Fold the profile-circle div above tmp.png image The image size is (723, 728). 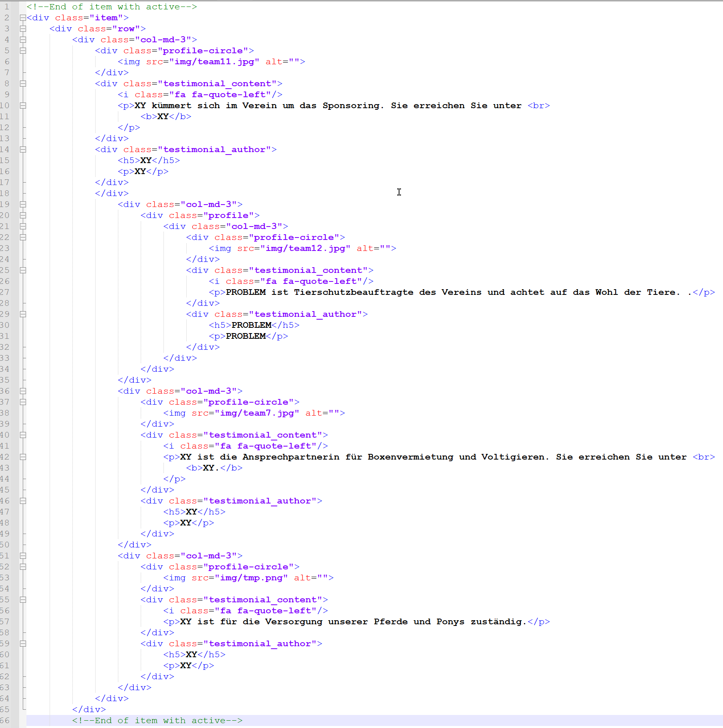(23, 567)
